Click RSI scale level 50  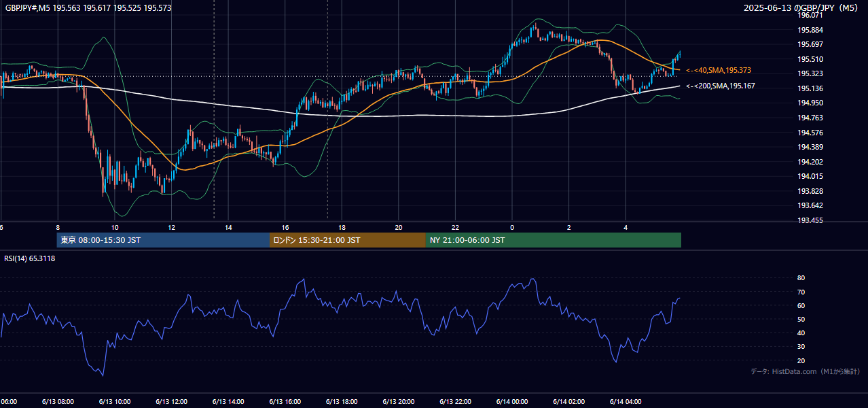tap(801, 319)
